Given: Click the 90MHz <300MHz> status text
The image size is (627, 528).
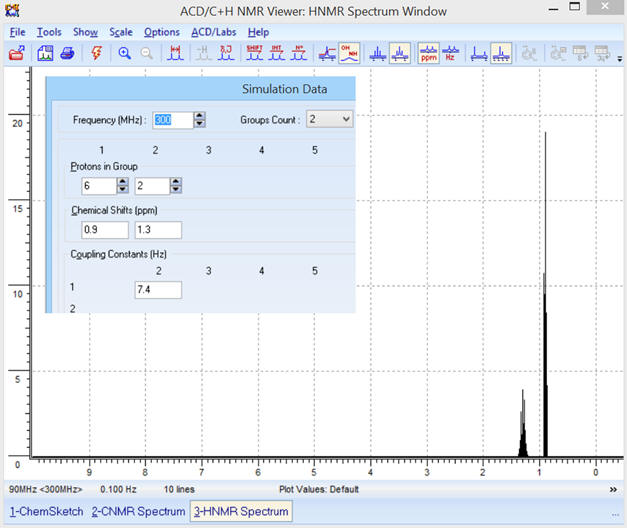Looking at the screenshot, I should tap(45, 489).
